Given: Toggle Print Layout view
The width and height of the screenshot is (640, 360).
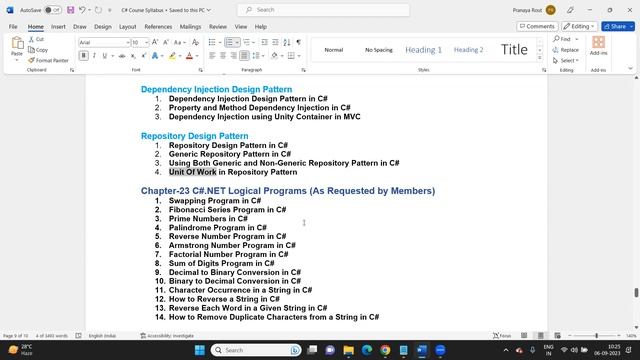Looking at the screenshot, I should coord(541,336).
